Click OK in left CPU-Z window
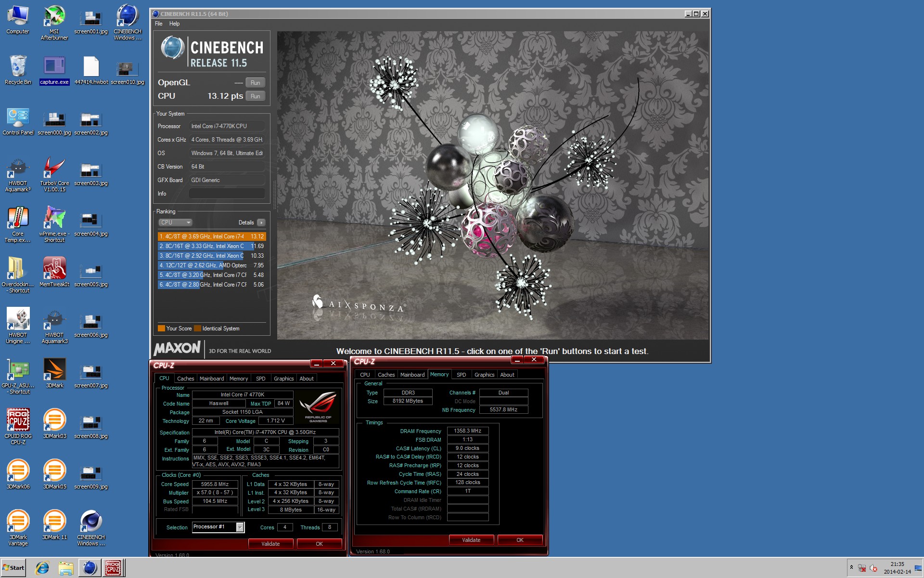Image resolution: width=924 pixels, height=578 pixels. (319, 544)
